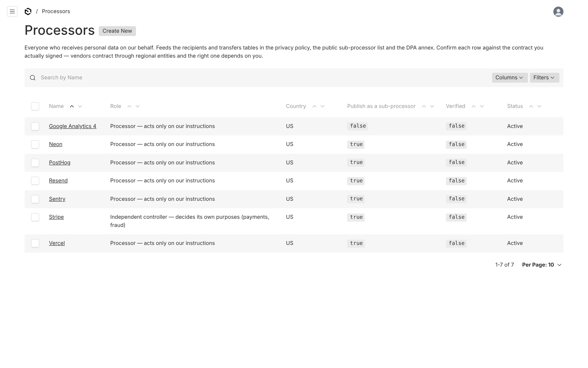Open the Columns dropdown
Image resolution: width=588 pixels, height=368 pixels.
click(x=510, y=78)
